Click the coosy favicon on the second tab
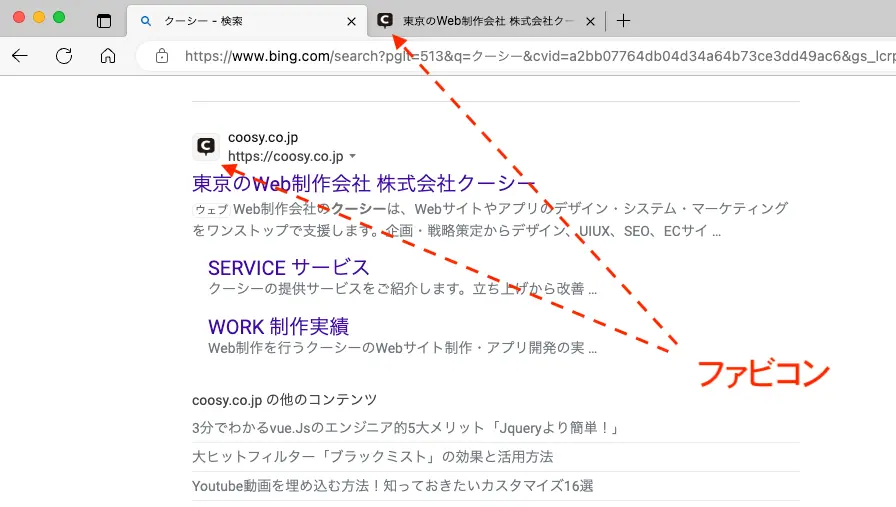The height and width of the screenshot is (507, 896). coord(385,21)
